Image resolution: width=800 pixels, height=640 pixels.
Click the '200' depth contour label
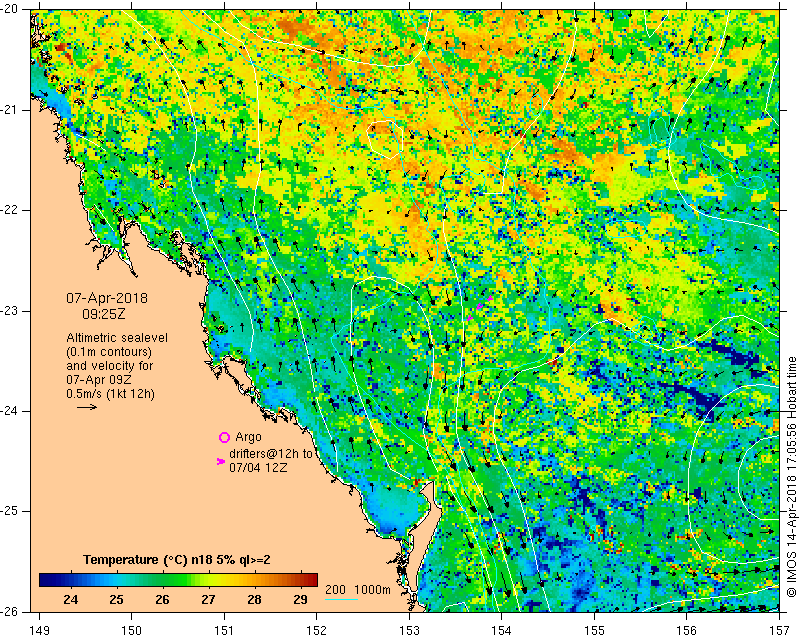(335, 589)
